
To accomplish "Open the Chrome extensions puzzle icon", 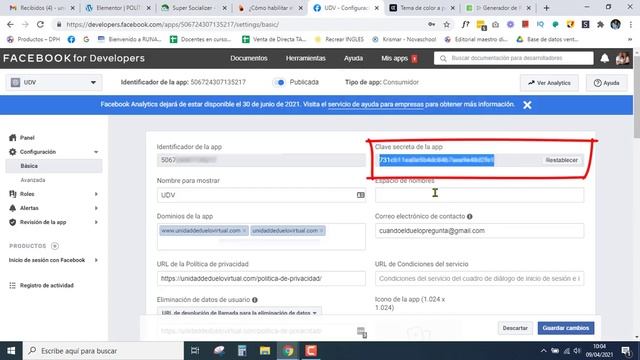I will (600, 24).
